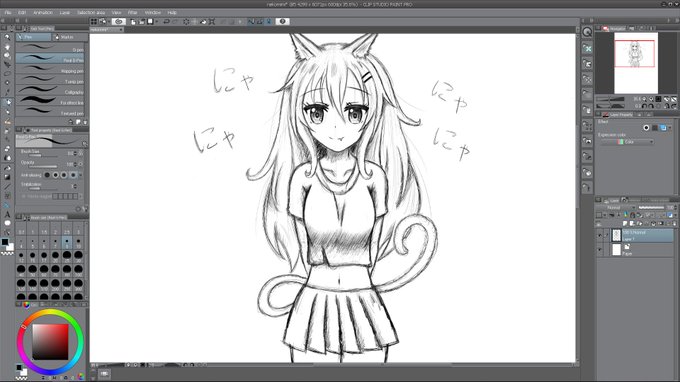This screenshot has height=382, width=680.
Task: Open Clip Studio launcher from command bar
Action: (x=118, y=21)
